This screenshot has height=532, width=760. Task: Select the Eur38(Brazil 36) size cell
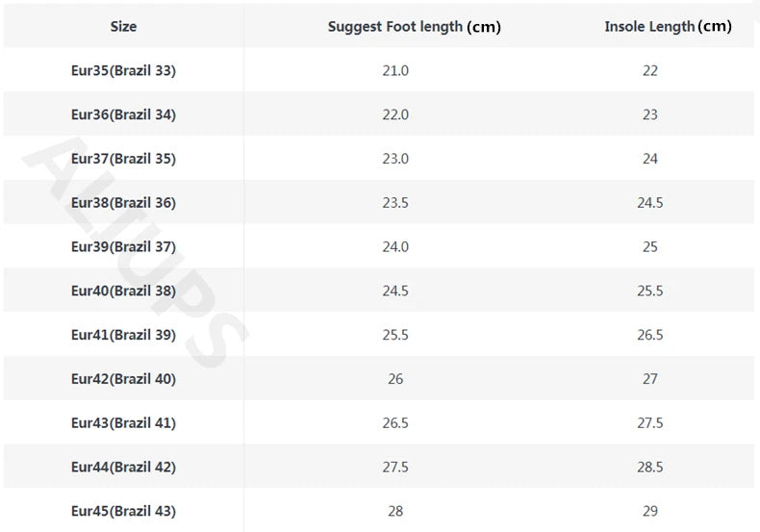pos(123,203)
